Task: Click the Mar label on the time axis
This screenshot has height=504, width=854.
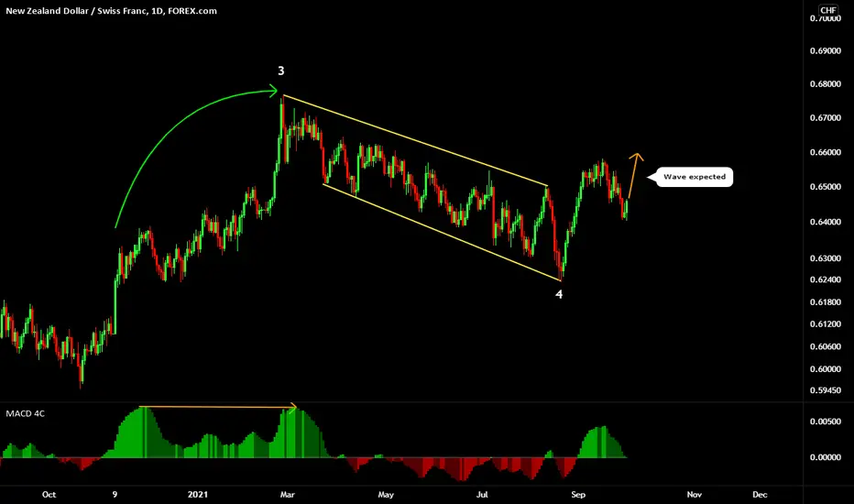Action: point(287,494)
